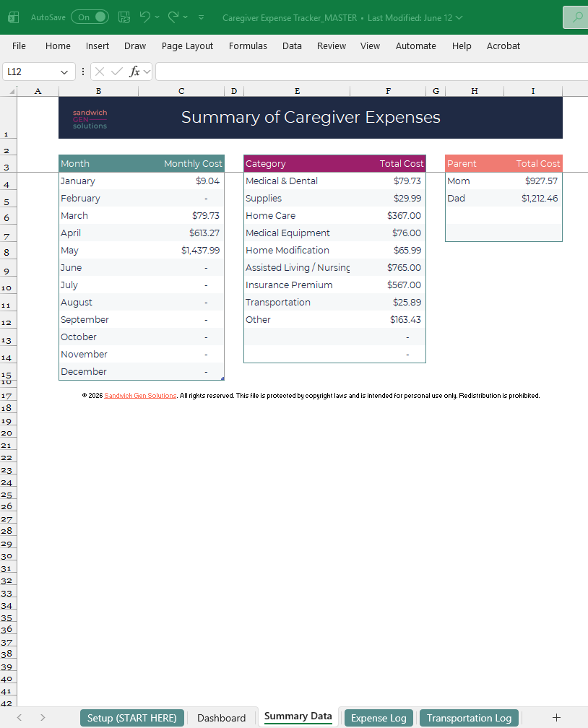Viewport: 588px width, 728px height.
Task: Open the Page Layout tab
Action: click(x=187, y=46)
